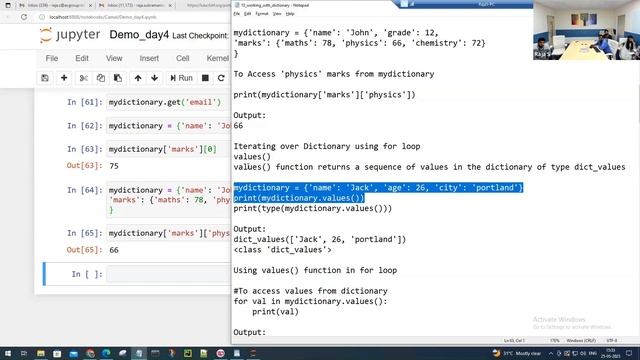Move the selected cell down
The image size is (640, 360).
(154, 78)
